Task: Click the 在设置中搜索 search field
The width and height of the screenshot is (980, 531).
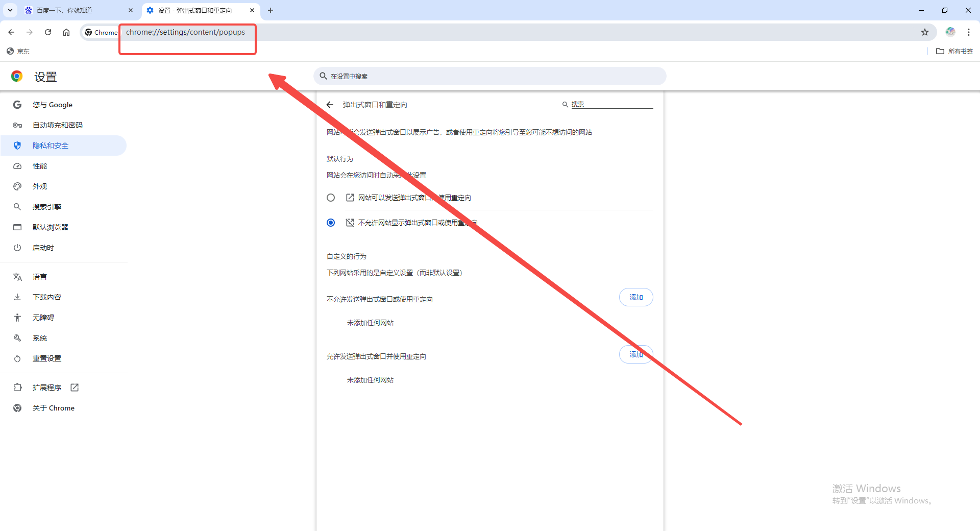Action: pyautogui.click(x=490, y=76)
